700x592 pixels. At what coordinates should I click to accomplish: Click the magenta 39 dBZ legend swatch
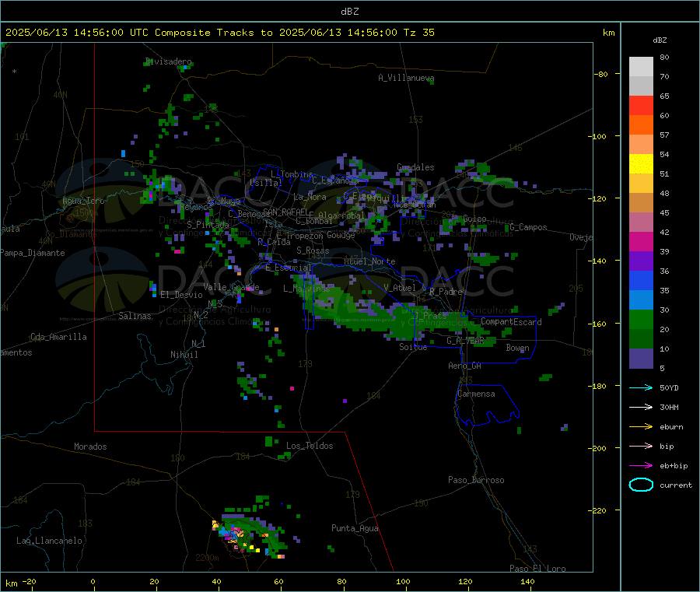(641, 241)
